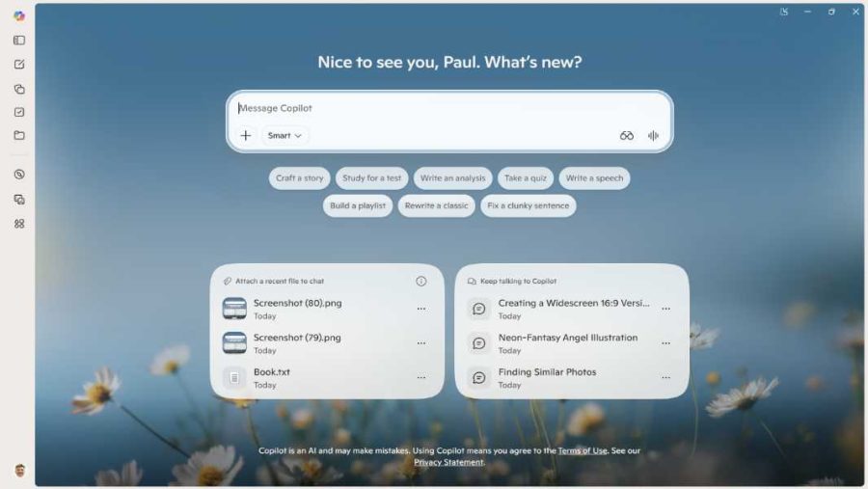
Task: Open the four-squares apps icon in sidebar
Action: pos(19,224)
